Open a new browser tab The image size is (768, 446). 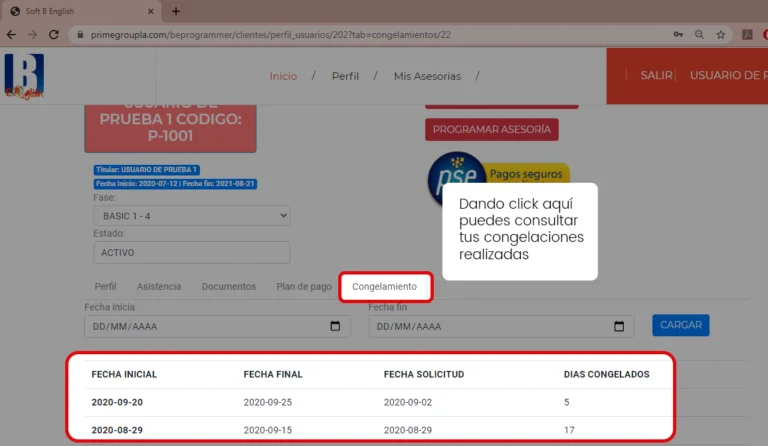tap(176, 11)
